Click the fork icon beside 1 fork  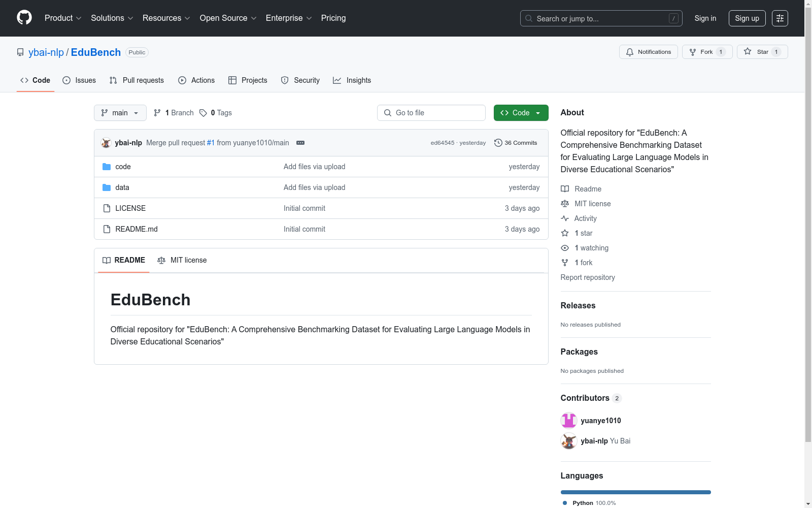click(565, 263)
